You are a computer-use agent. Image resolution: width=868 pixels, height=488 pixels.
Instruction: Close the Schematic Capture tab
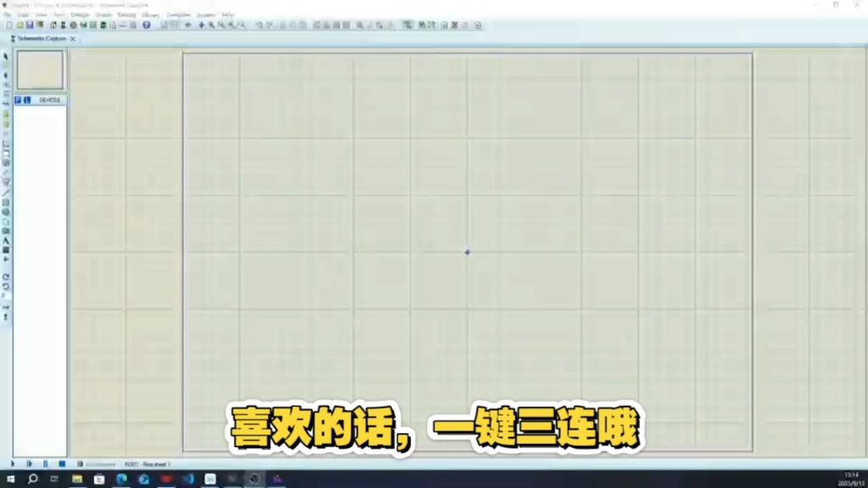tap(73, 39)
